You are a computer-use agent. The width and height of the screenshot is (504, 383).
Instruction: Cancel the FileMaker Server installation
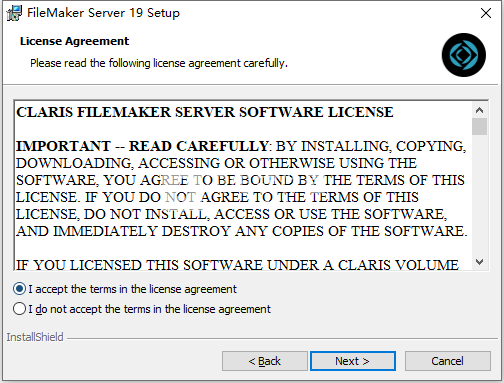448,361
